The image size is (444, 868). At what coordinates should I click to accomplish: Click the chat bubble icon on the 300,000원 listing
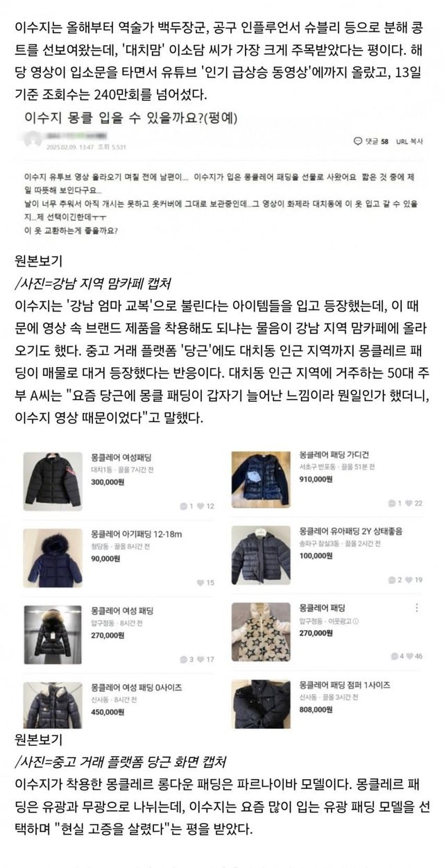183,506
